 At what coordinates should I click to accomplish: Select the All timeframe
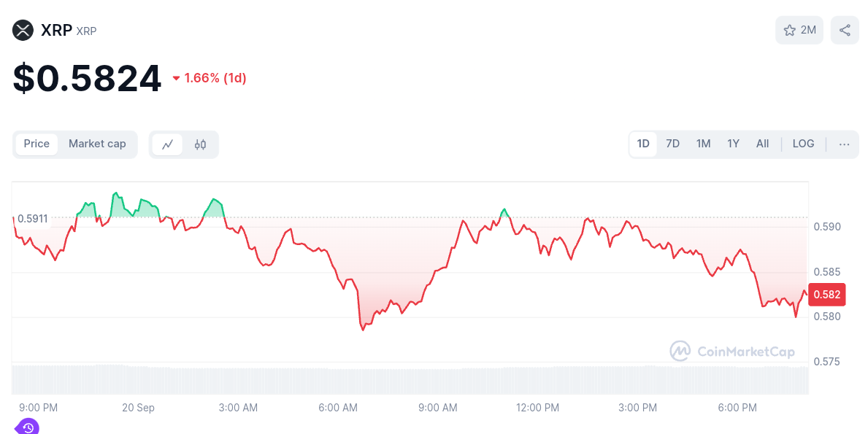coord(762,144)
